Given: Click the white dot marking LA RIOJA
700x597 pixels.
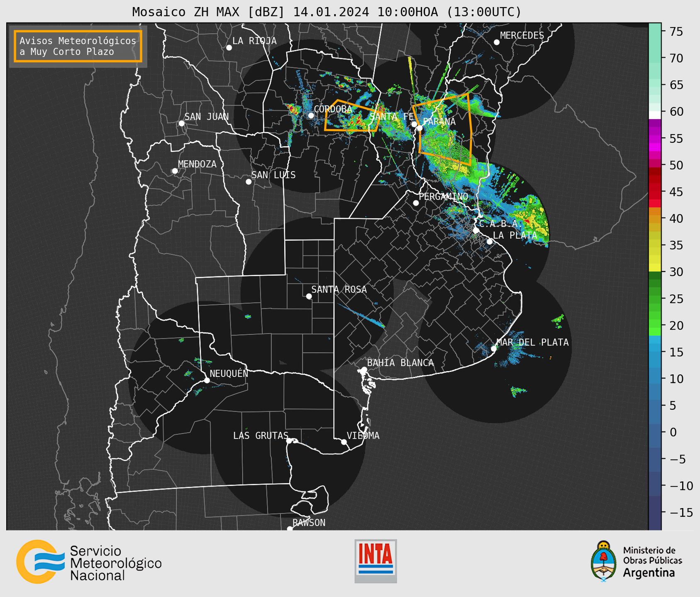Looking at the screenshot, I should pos(229,48).
